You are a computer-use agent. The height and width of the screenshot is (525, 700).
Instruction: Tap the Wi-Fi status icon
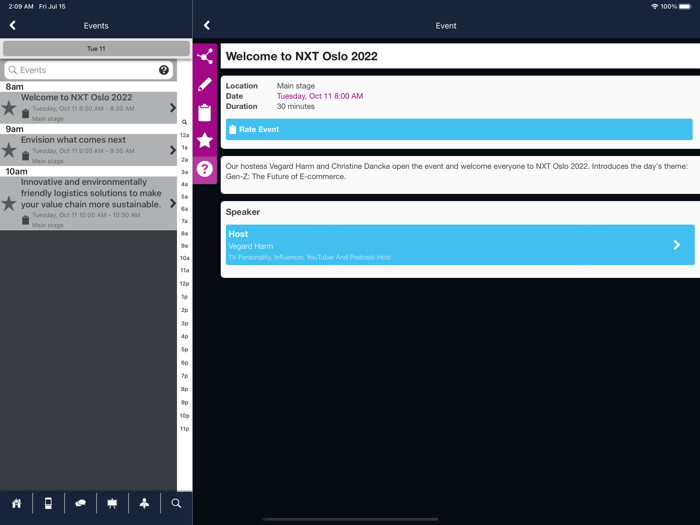click(x=654, y=6)
